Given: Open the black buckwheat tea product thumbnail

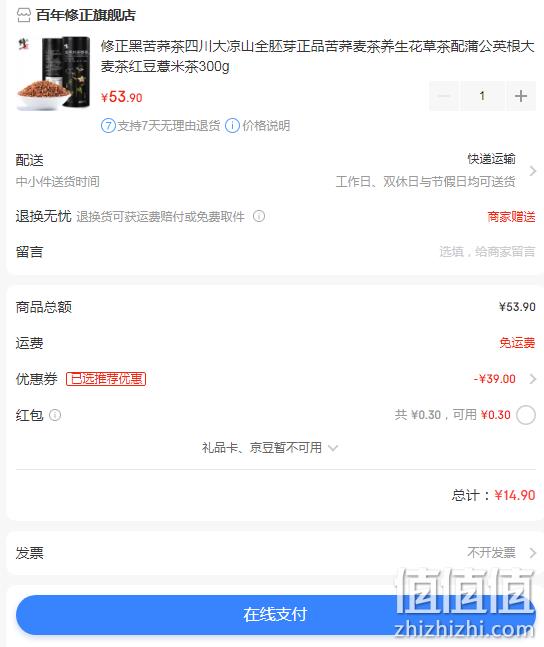Looking at the screenshot, I should (54, 73).
